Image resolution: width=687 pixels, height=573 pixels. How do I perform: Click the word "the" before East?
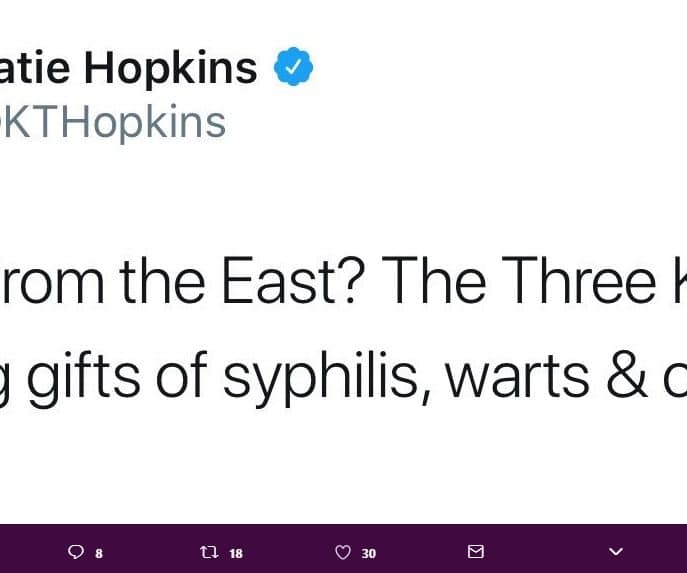tap(162, 280)
